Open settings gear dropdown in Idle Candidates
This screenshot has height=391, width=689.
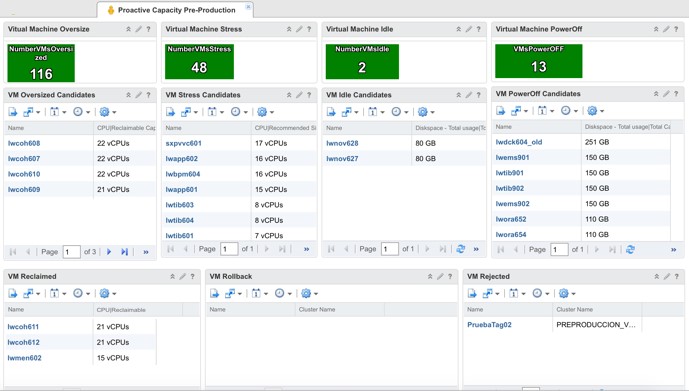pyautogui.click(x=426, y=112)
